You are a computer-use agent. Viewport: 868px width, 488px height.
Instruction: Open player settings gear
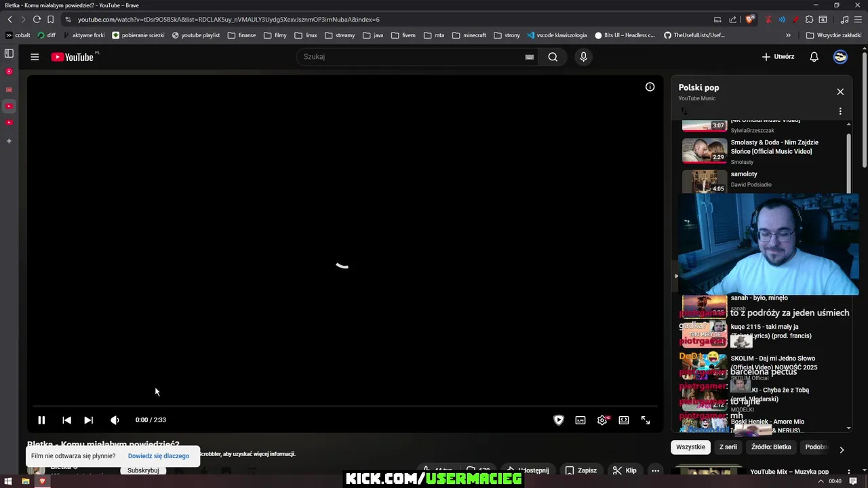tap(602, 420)
